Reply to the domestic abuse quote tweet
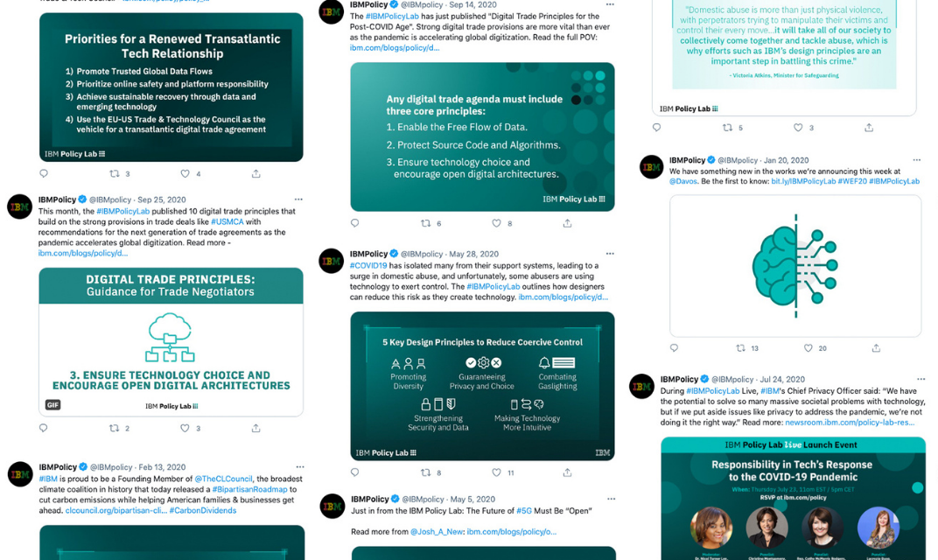The image size is (938, 560). pos(657,128)
